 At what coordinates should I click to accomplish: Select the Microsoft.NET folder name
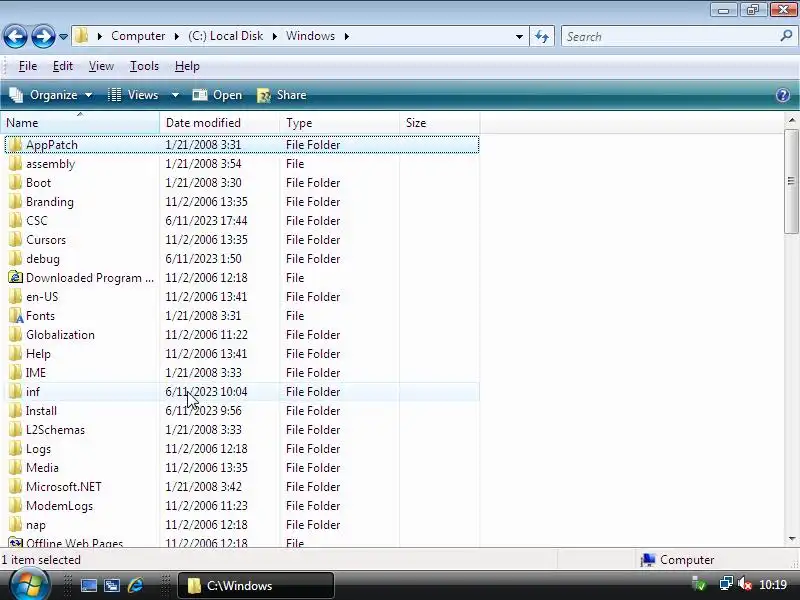(64, 487)
